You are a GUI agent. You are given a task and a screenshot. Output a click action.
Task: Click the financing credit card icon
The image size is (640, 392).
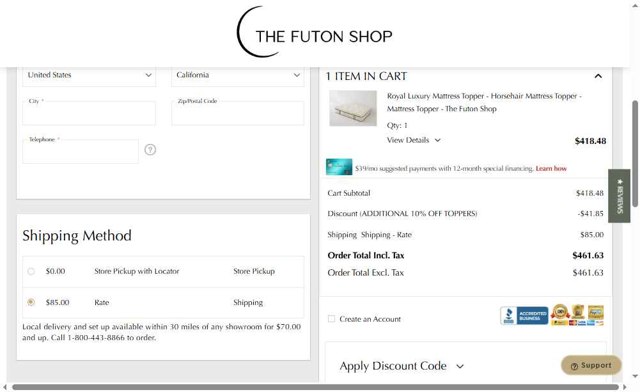coord(339,167)
